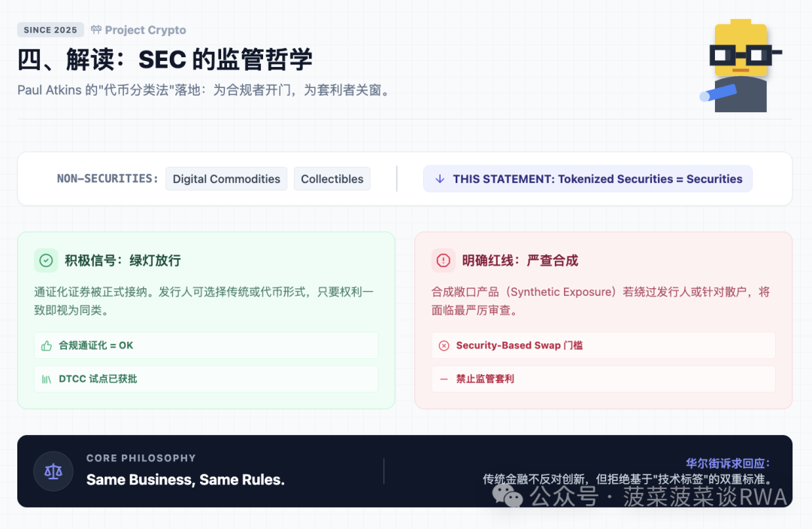This screenshot has height=529, width=812.
Task: Click the SINCE 2025 badge
Action: click(x=50, y=29)
